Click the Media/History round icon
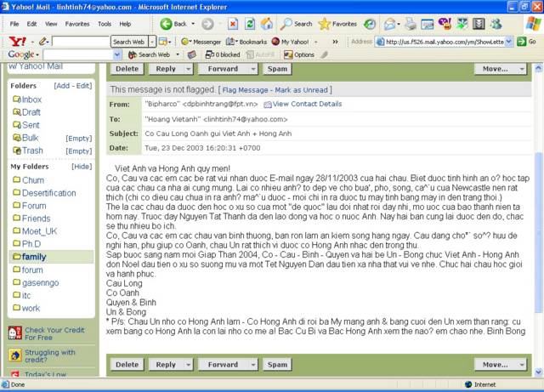544x392 pixels. [370, 24]
